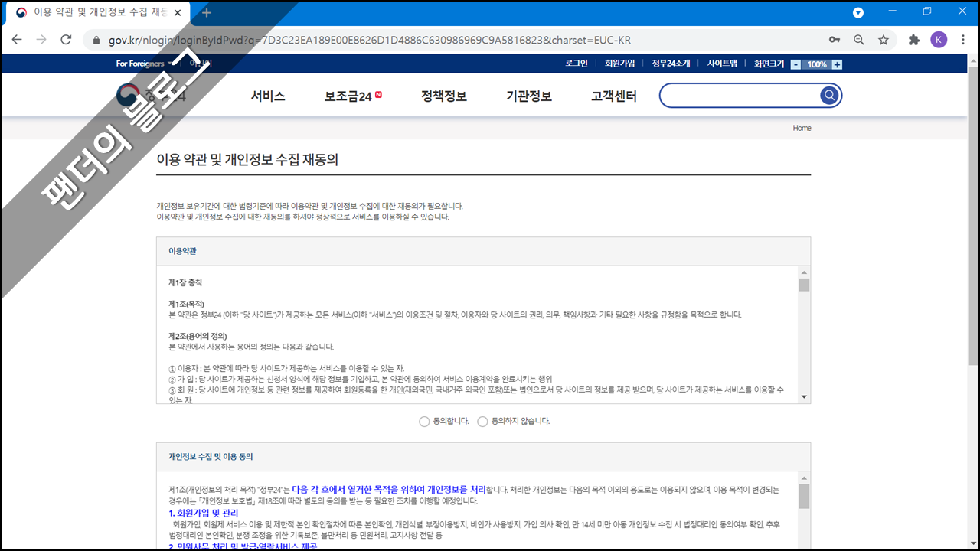Bookmark this page with star icon
The width and height of the screenshot is (980, 551).
click(x=884, y=40)
